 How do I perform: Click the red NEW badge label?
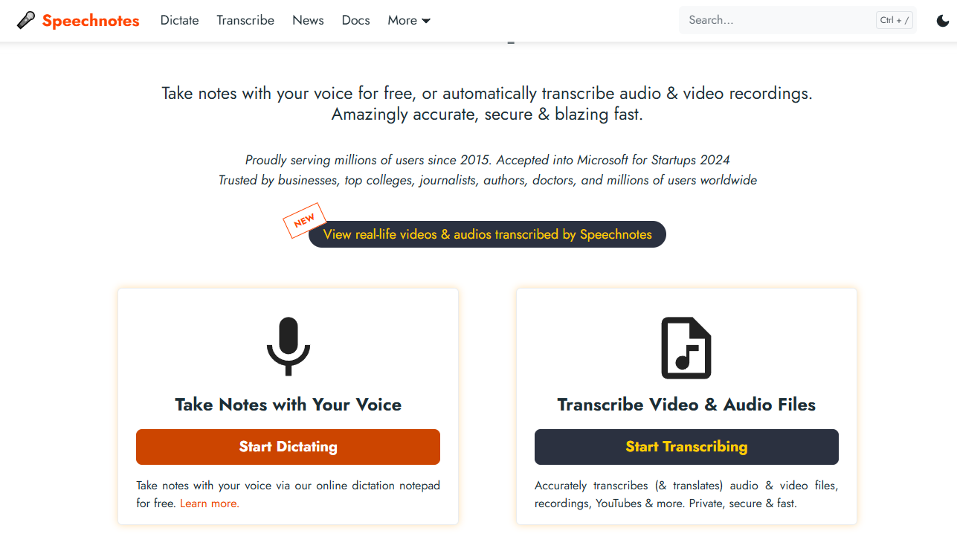[x=304, y=220]
